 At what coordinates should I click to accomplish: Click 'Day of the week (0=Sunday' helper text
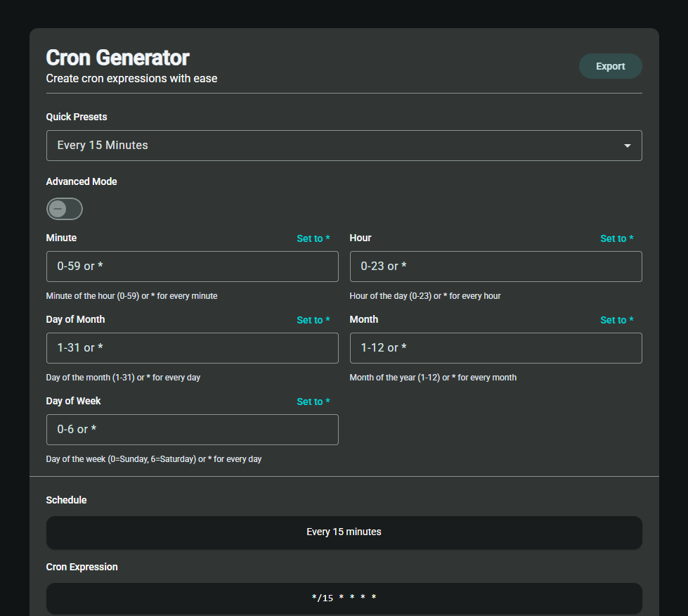point(154,459)
